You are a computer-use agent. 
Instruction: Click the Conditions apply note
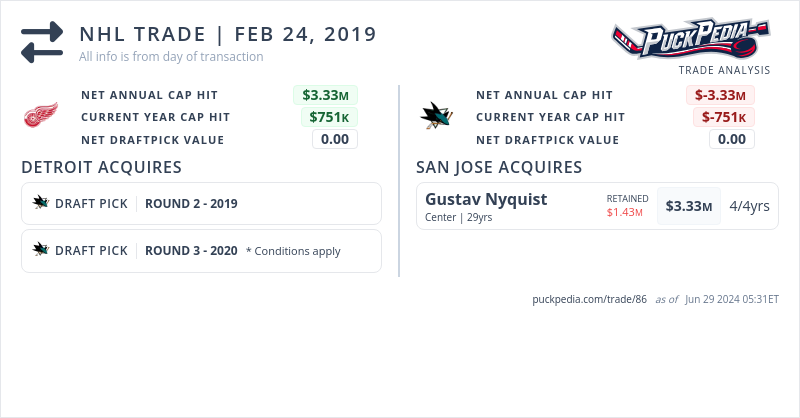(293, 251)
